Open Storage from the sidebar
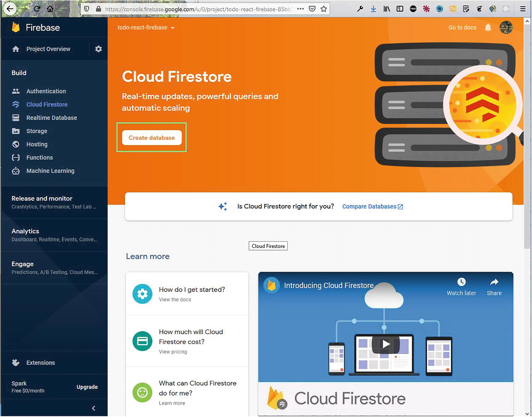The width and height of the screenshot is (532, 417). tap(37, 131)
